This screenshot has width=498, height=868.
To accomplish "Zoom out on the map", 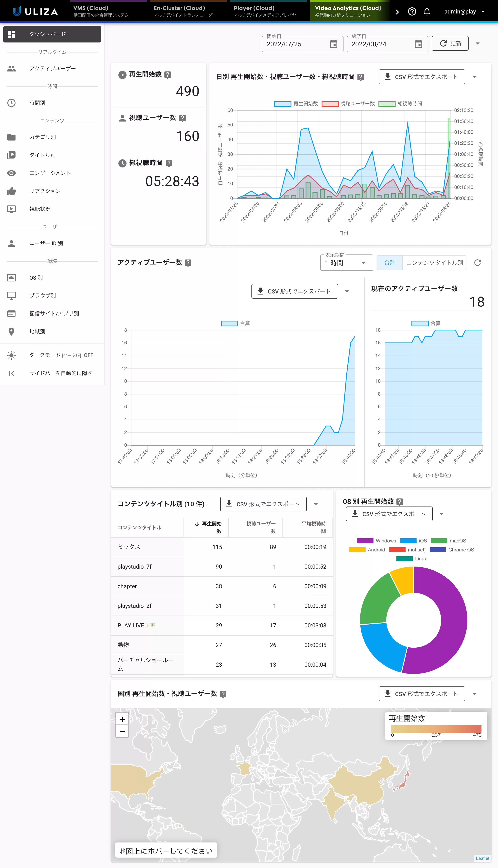I will (122, 731).
